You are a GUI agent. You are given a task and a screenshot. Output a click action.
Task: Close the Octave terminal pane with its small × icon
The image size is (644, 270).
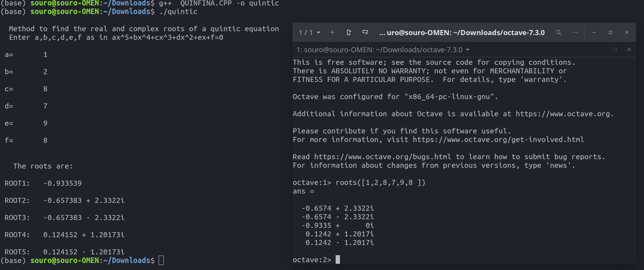[629, 50]
